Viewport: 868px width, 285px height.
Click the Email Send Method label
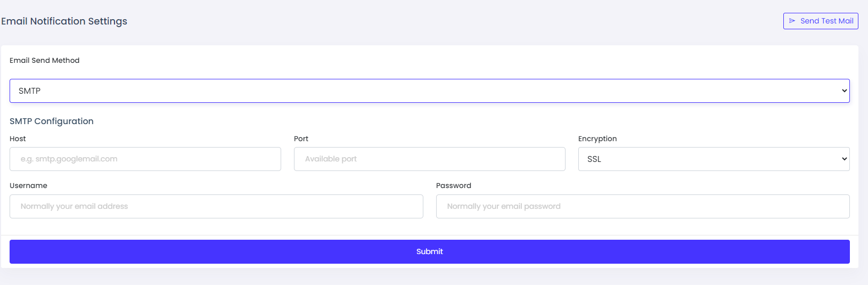(44, 61)
